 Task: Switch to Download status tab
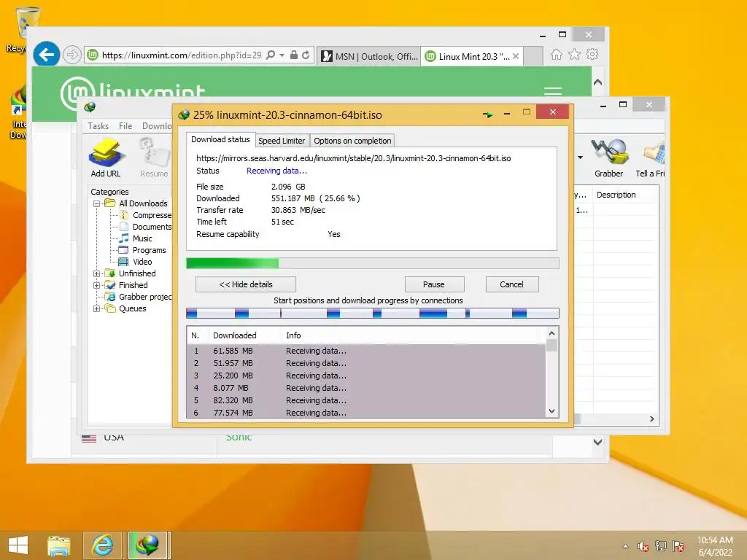point(220,139)
